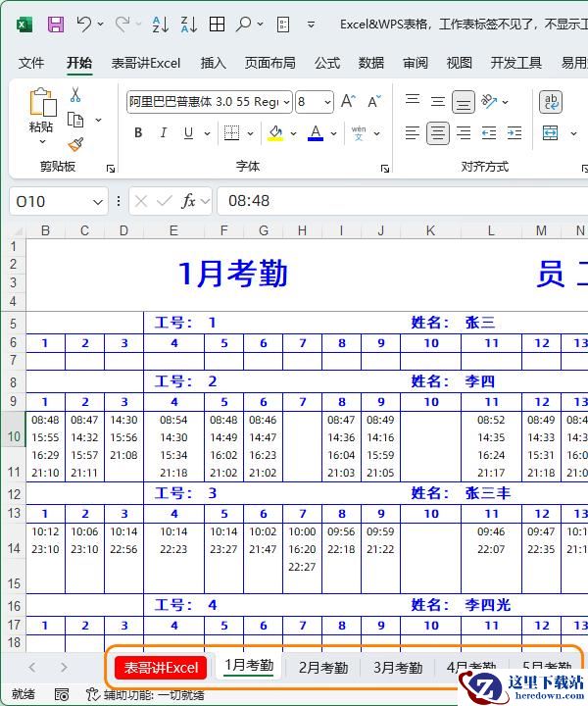Toggle align left
Viewport: 588px width, 706px height.
(x=413, y=132)
